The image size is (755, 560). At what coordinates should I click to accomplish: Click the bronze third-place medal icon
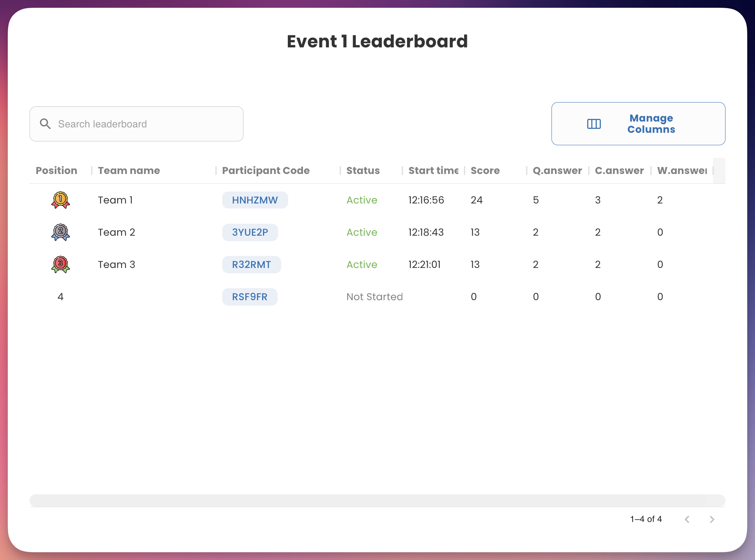(x=60, y=264)
